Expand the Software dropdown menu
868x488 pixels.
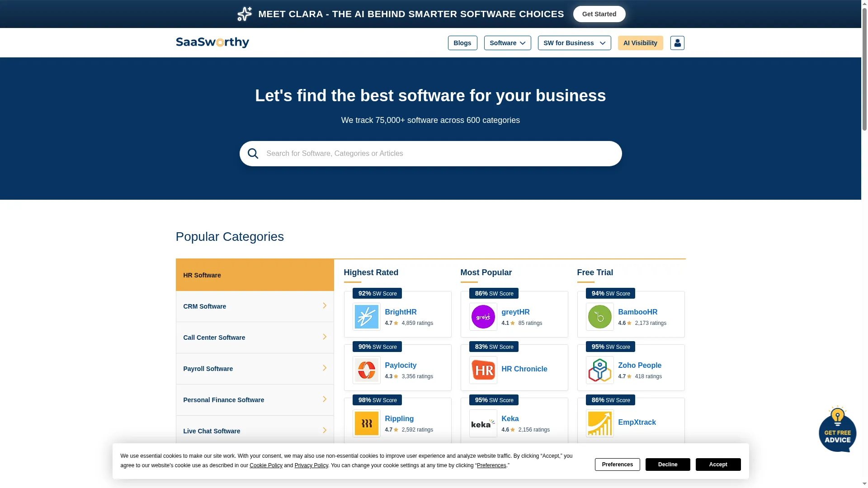tap(508, 43)
